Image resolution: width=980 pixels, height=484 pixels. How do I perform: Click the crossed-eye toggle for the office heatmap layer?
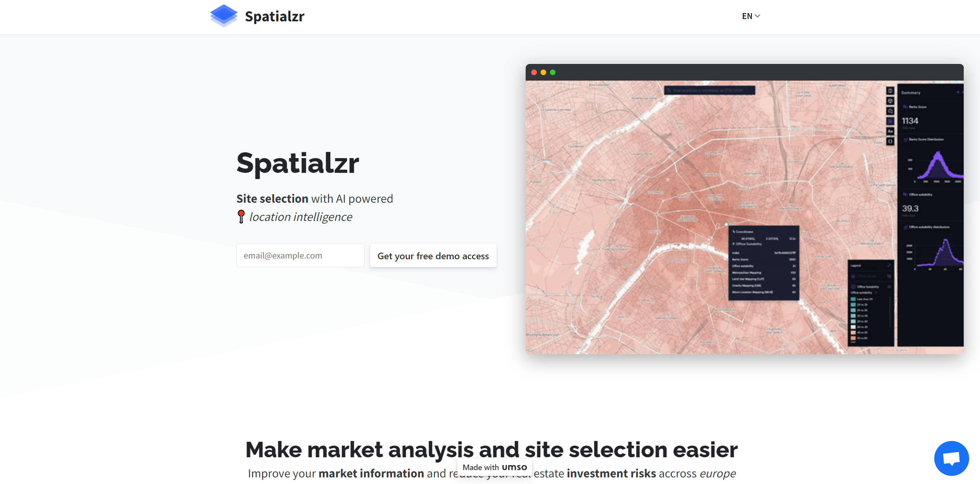tap(889, 276)
